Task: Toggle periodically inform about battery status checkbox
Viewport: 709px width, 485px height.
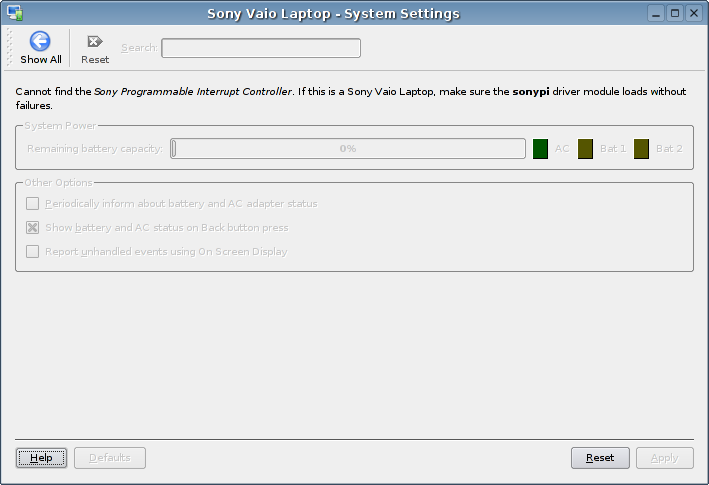Action: click(x=33, y=204)
